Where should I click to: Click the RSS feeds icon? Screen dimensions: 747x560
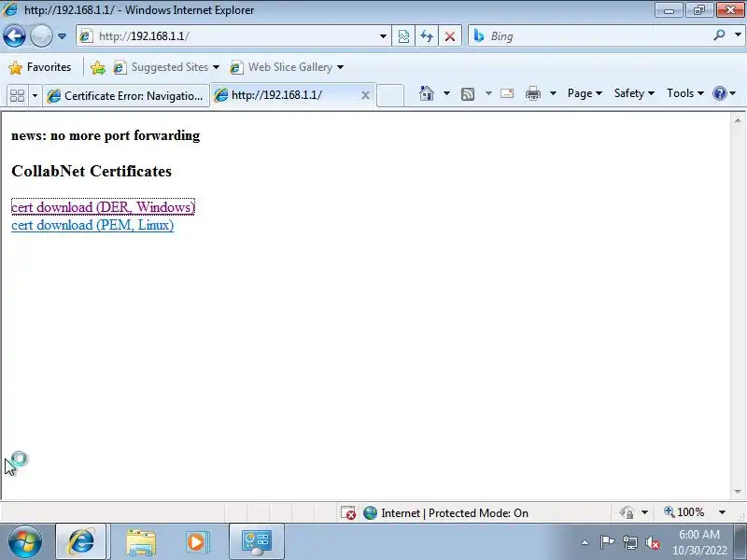[x=468, y=94]
